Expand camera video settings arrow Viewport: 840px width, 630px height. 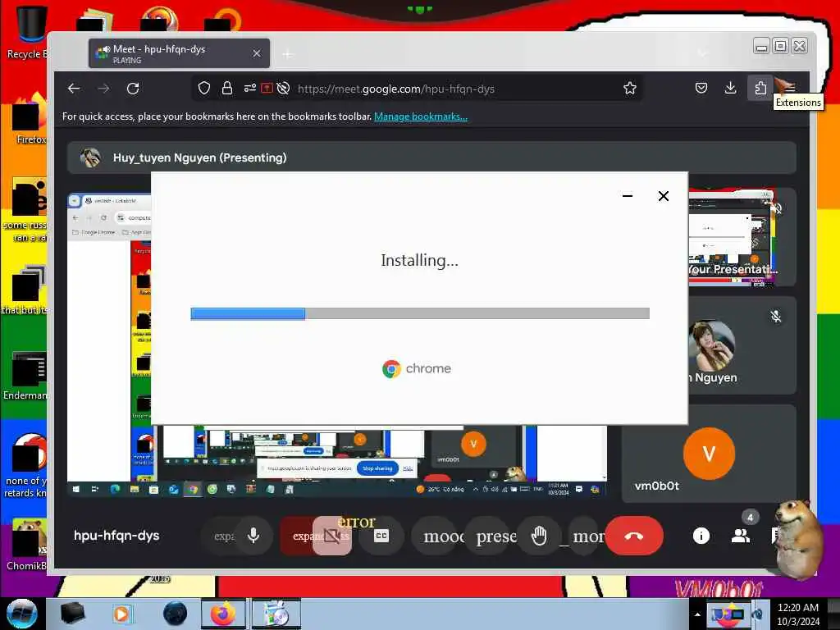coord(298,535)
